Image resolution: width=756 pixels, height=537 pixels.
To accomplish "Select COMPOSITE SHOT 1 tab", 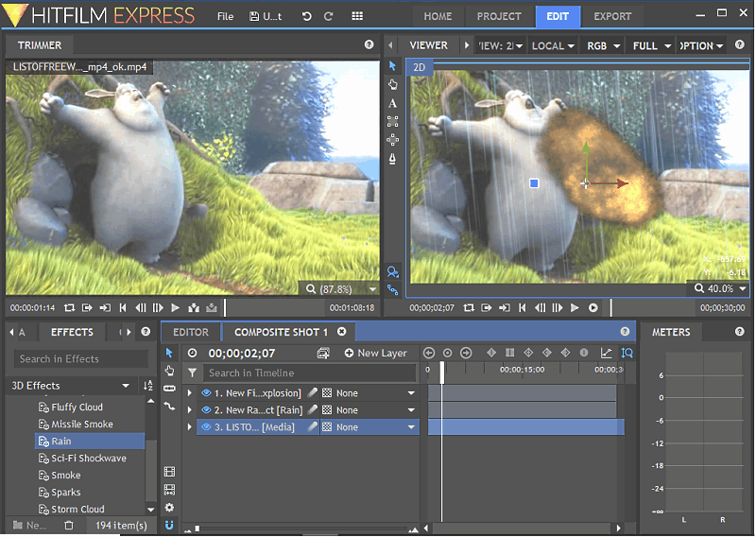I will [x=281, y=332].
